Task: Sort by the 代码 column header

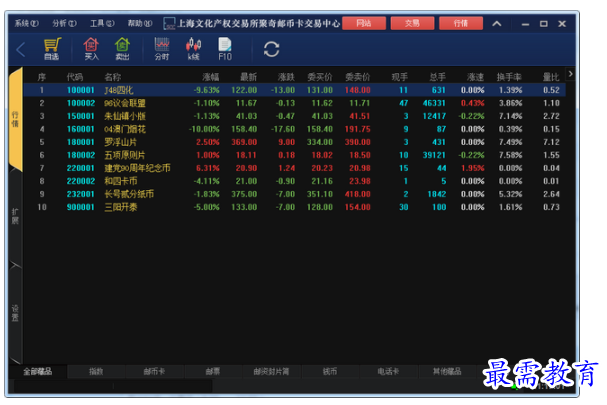Action: coord(75,77)
